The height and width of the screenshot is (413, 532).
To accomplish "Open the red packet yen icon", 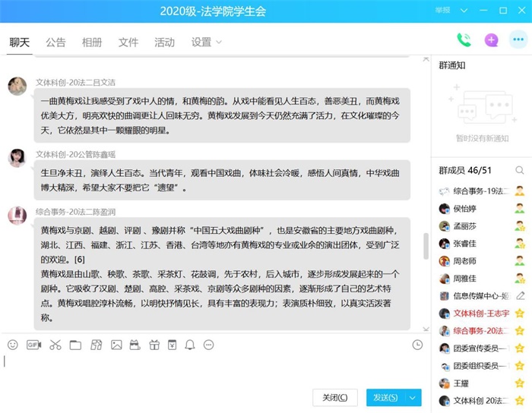I will click(x=173, y=345).
